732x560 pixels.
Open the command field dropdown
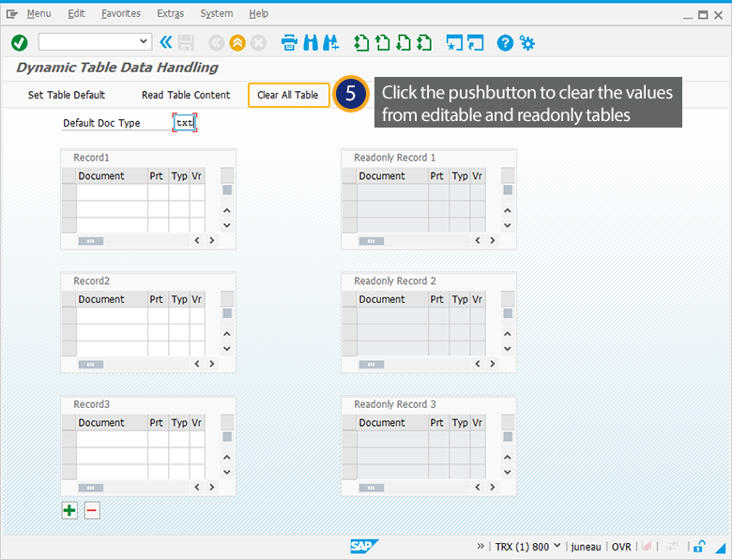144,41
